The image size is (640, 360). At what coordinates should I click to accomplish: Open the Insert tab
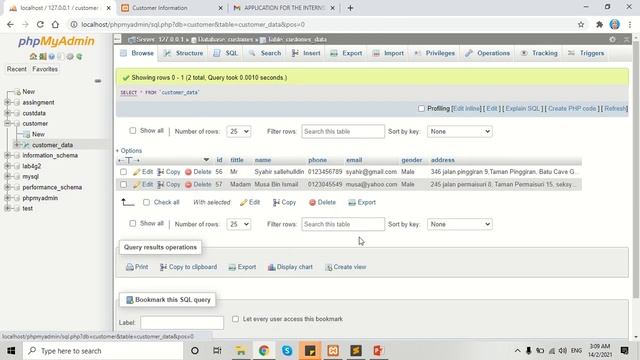(x=306, y=53)
